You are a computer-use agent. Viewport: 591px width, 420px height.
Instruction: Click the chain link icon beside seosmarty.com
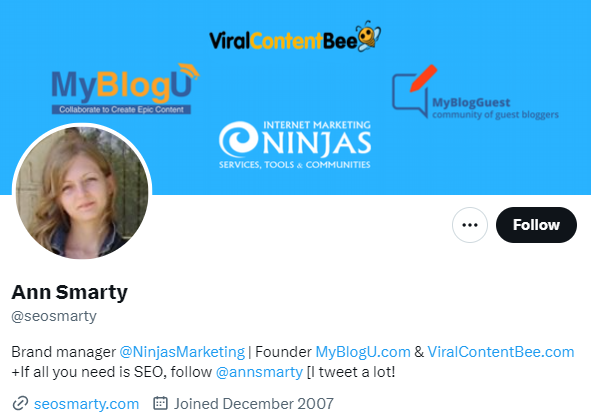20,403
